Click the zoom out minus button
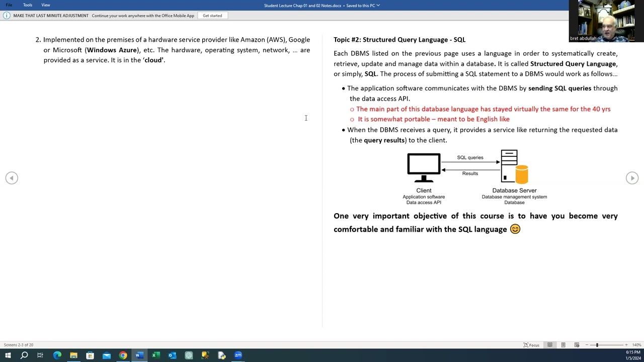 click(x=587, y=345)
